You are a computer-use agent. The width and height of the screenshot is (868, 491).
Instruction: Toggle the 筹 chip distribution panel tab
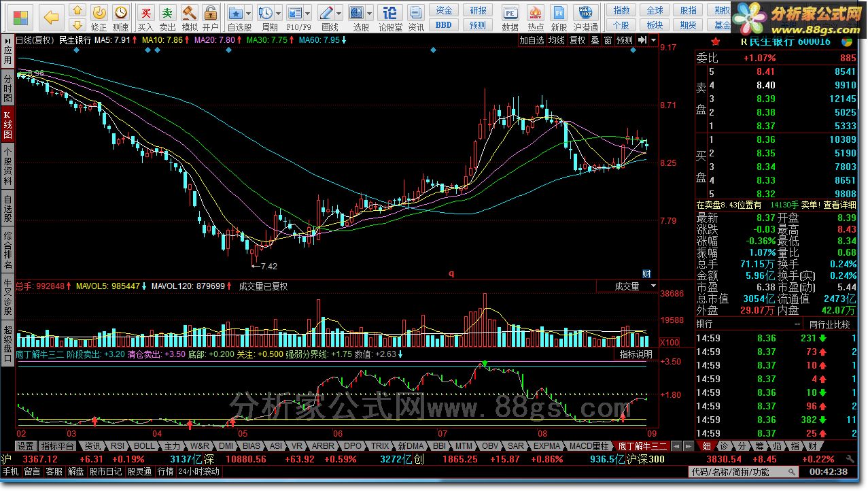click(760, 446)
